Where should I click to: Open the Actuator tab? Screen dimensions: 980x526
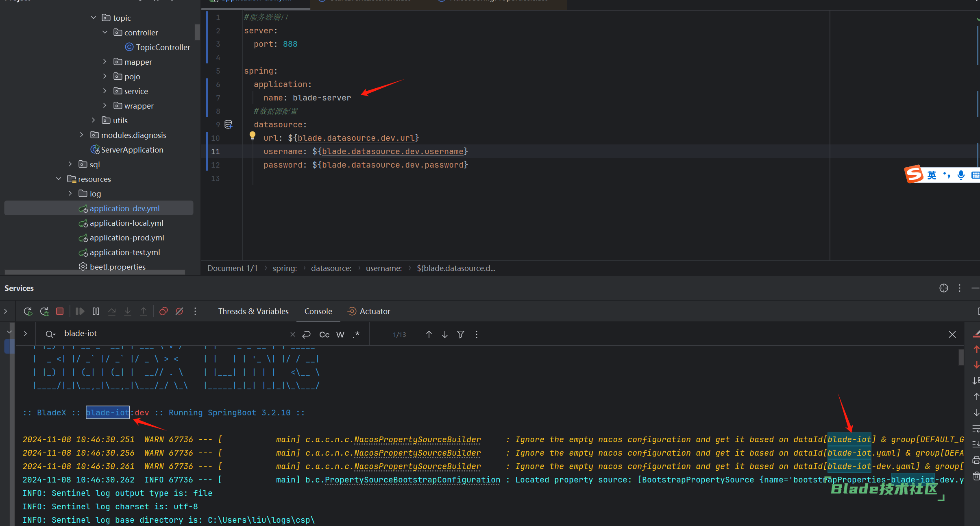tap(369, 311)
